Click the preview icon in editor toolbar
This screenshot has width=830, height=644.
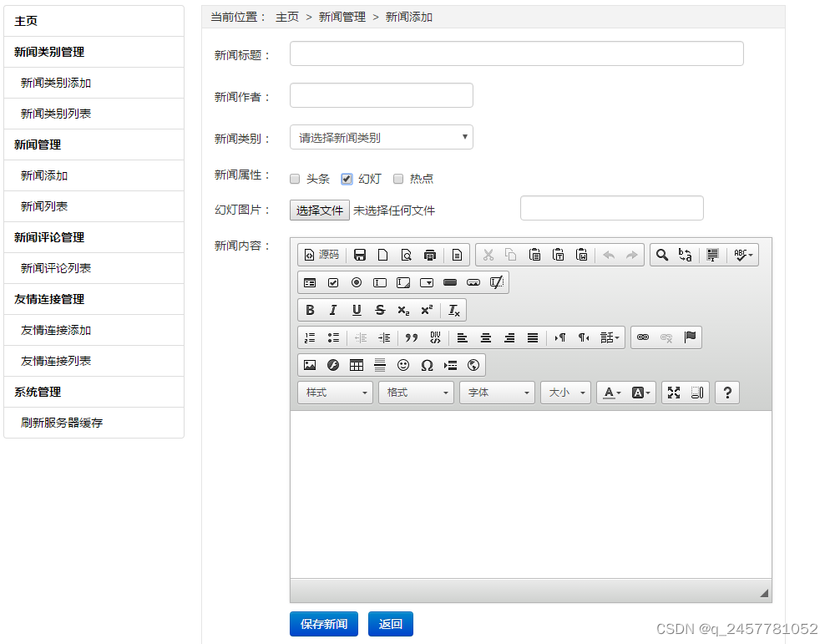coord(406,255)
